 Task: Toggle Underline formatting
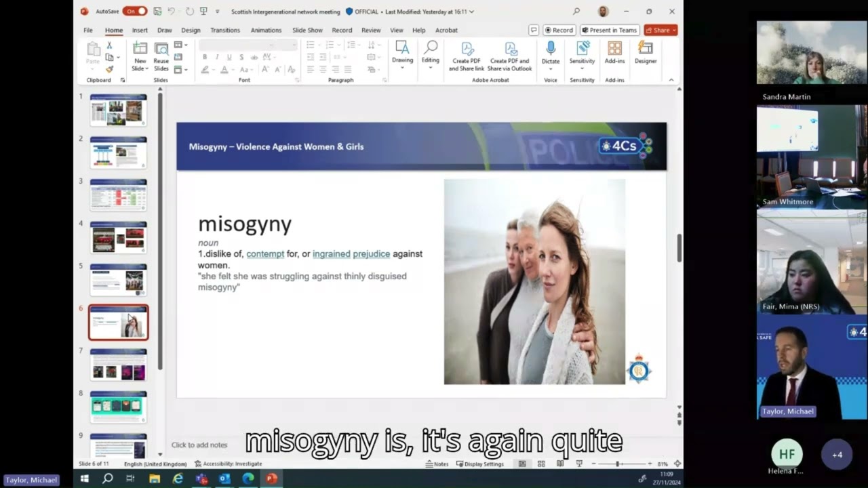point(229,57)
